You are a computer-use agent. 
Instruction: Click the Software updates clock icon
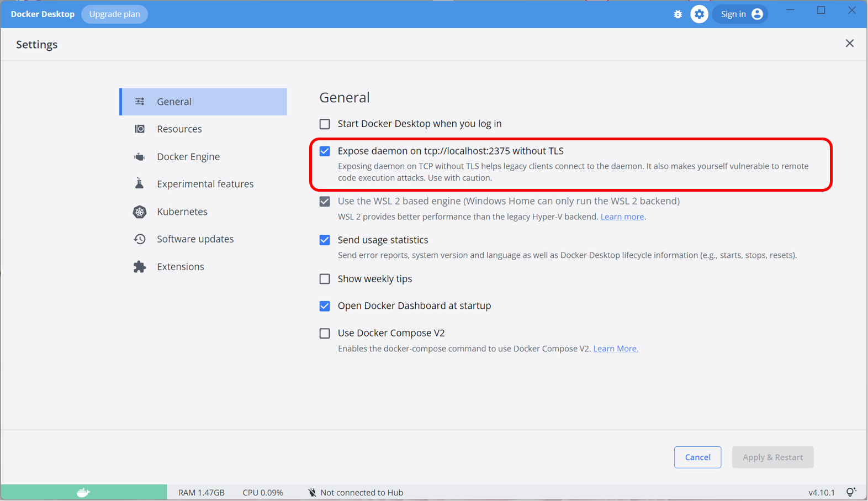pyautogui.click(x=140, y=239)
